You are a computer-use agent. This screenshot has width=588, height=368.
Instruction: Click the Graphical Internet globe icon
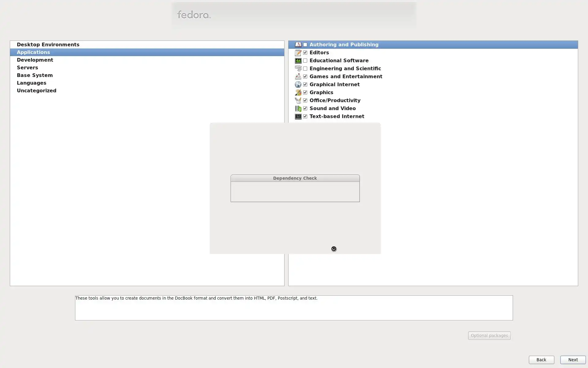pos(298,85)
